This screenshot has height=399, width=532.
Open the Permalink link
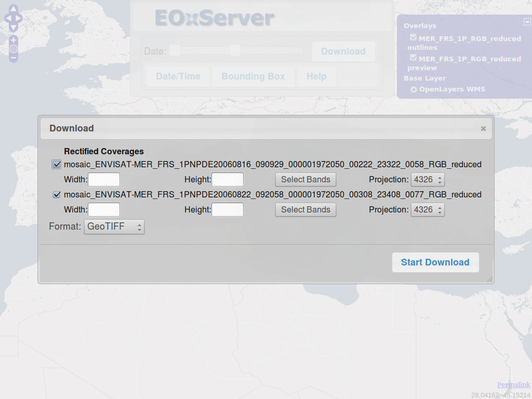[x=513, y=385]
